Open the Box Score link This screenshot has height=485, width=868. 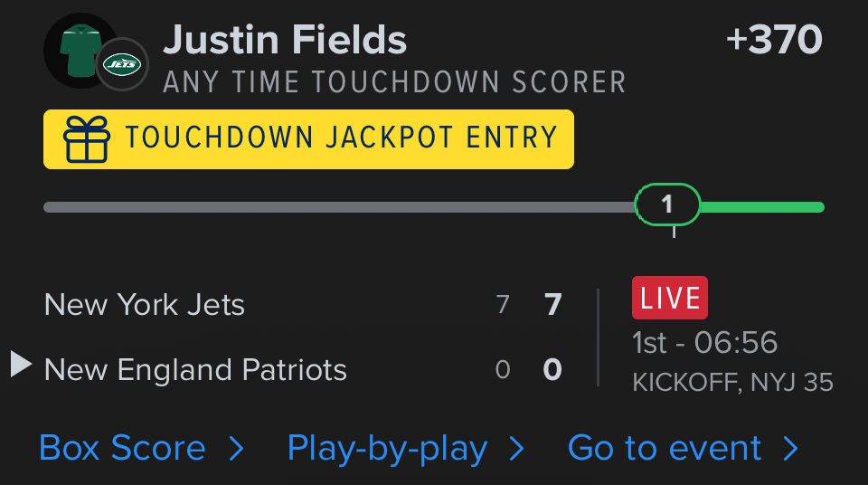pyautogui.click(x=122, y=449)
